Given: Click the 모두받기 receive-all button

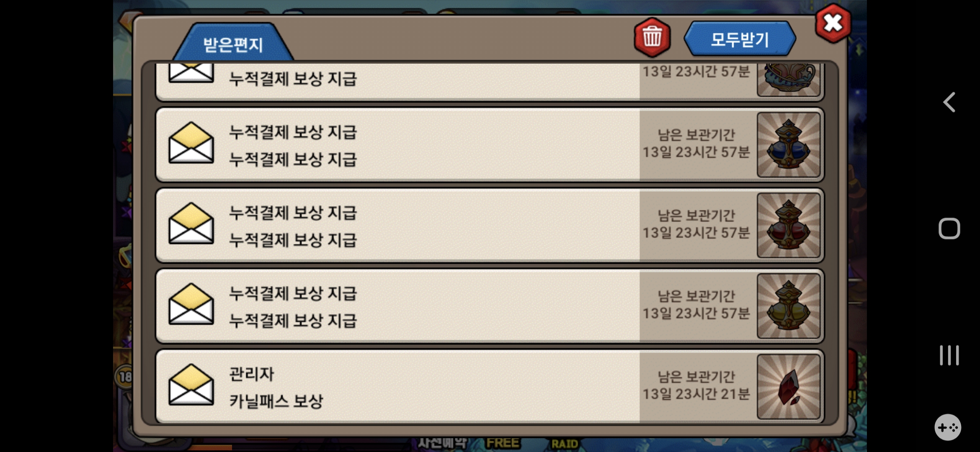Looking at the screenshot, I should 740,39.
